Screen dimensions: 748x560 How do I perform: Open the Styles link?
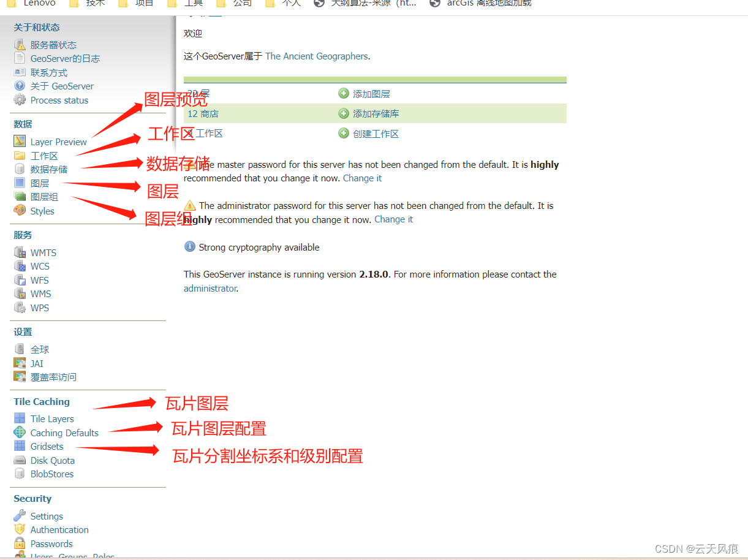point(42,211)
